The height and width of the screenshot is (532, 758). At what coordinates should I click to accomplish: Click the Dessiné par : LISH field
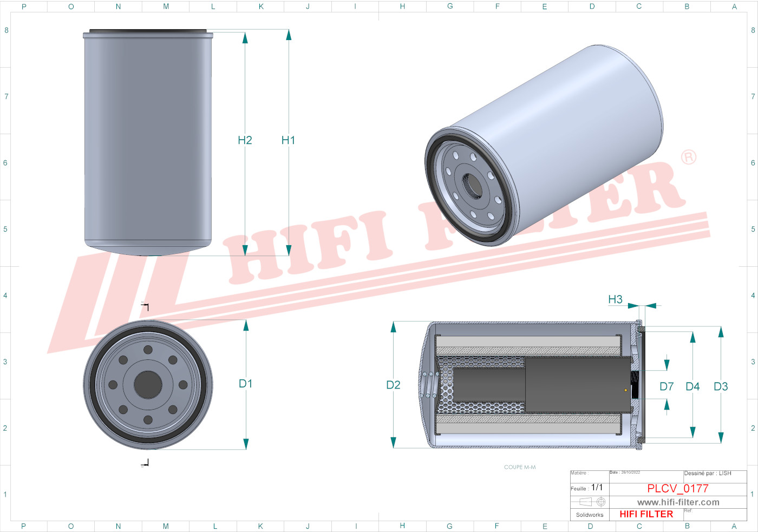[707, 474]
